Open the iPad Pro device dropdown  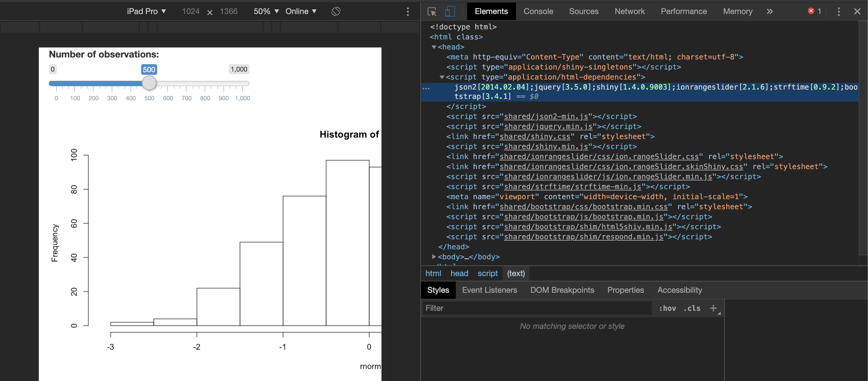point(146,11)
